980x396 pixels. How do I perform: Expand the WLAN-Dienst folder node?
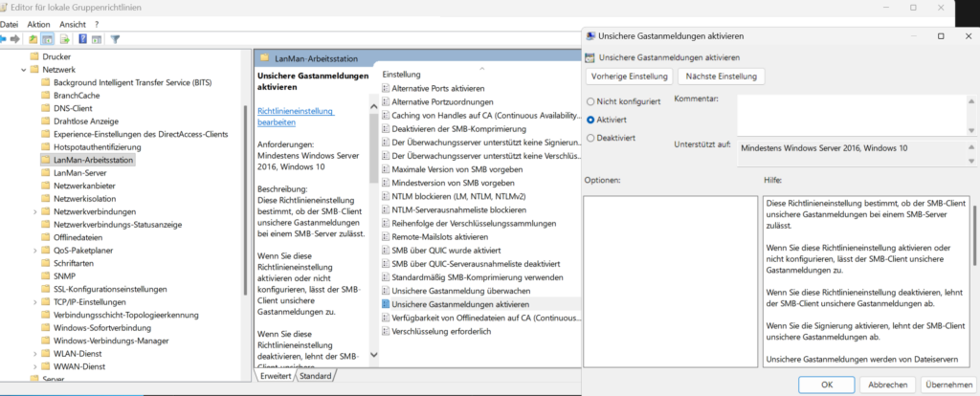pyautogui.click(x=34, y=353)
